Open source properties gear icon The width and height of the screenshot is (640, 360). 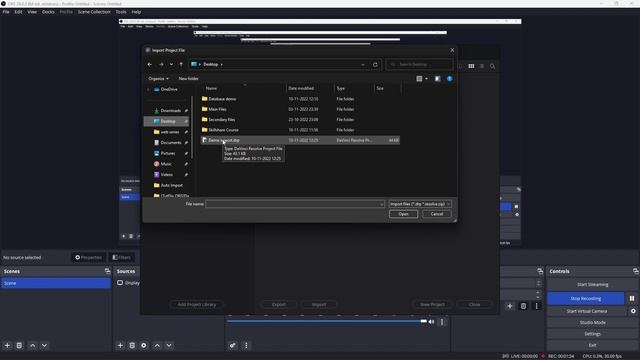pos(144,345)
